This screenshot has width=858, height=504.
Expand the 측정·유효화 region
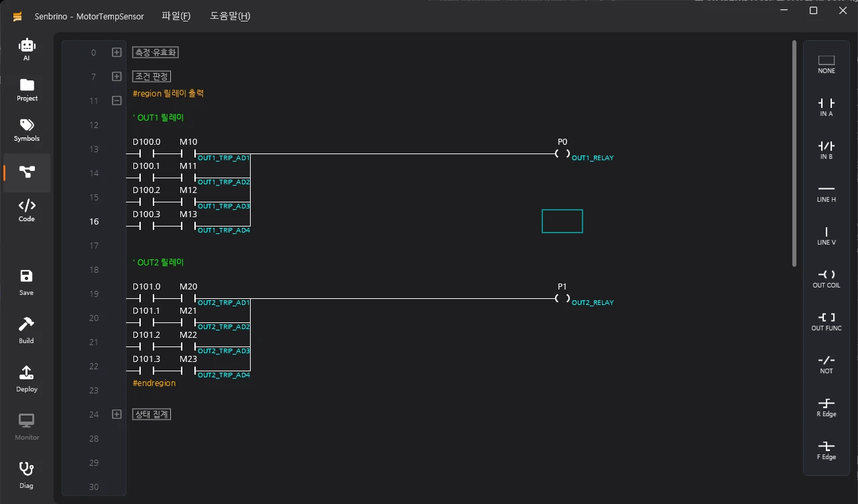coord(117,52)
